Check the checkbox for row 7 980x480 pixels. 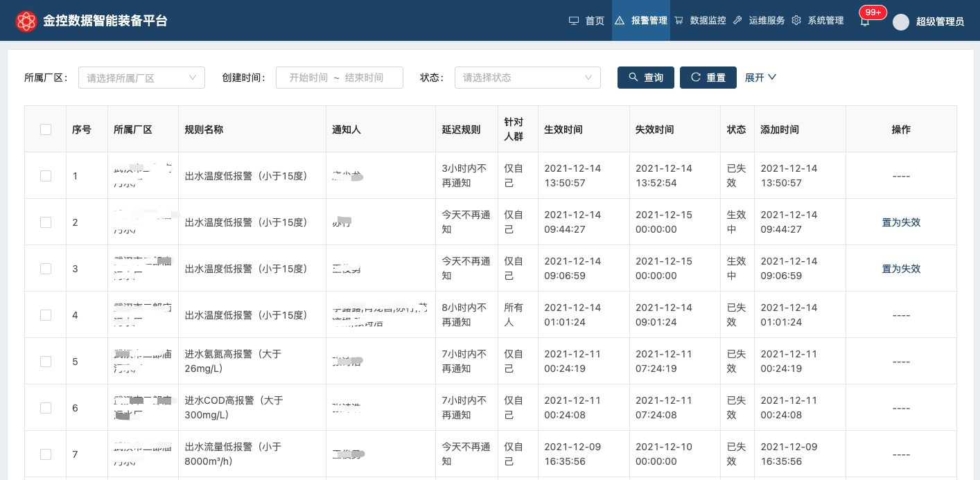point(46,454)
